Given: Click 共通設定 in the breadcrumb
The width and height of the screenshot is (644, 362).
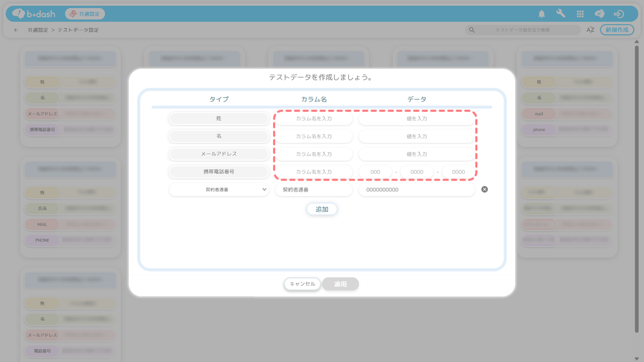Looking at the screenshot, I should click(38, 30).
